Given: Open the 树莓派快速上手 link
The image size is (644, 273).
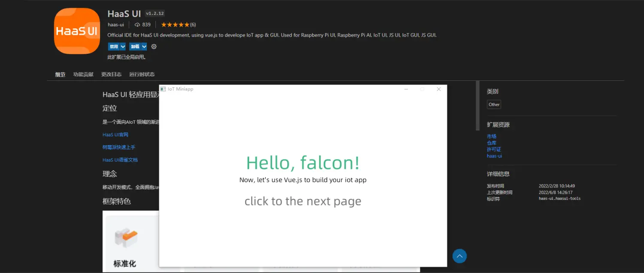Looking at the screenshot, I should [x=119, y=147].
